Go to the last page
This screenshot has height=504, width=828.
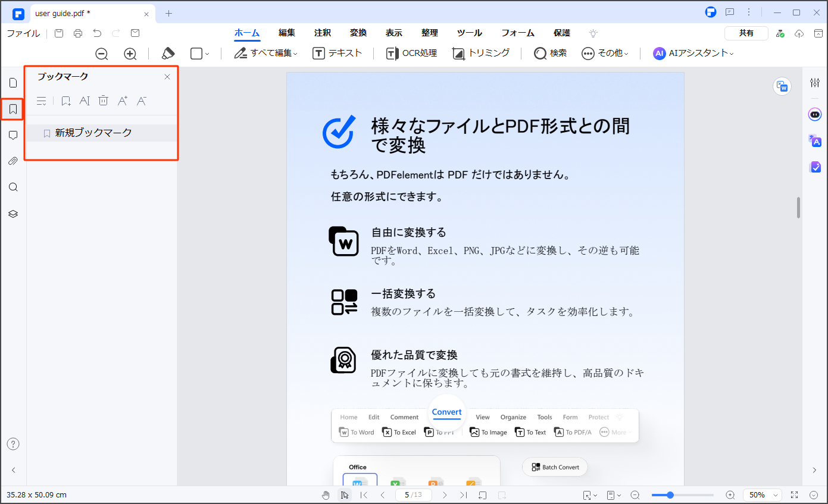(x=463, y=495)
